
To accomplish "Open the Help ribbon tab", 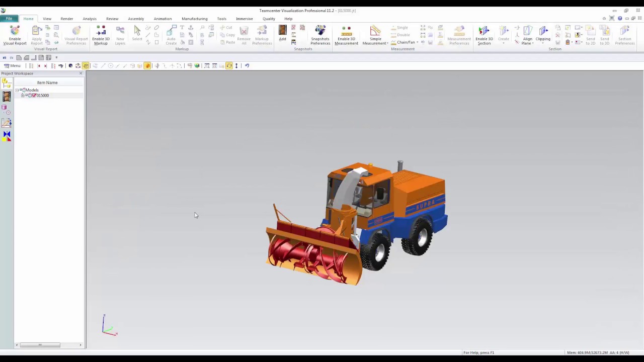I will [288, 19].
